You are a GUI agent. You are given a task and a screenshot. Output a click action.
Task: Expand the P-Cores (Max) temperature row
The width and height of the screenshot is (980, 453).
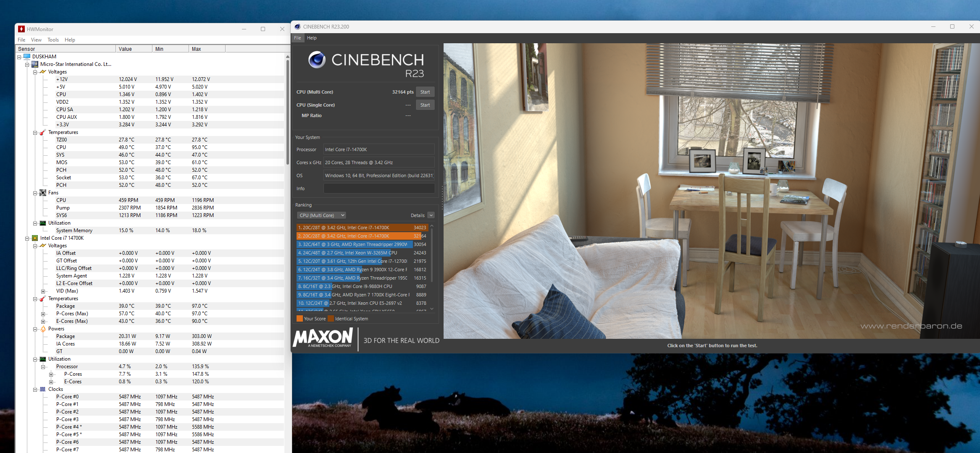[x=43, y=314]
